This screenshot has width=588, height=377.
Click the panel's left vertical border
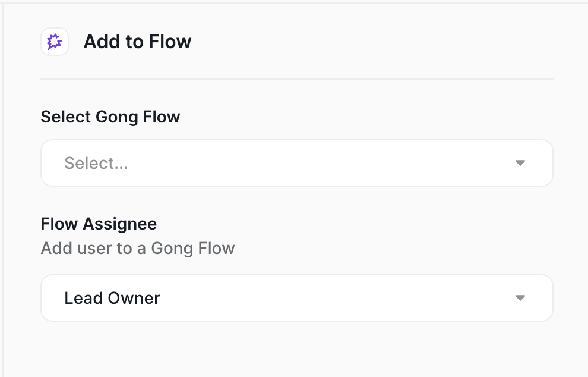[x=3, y=190]
